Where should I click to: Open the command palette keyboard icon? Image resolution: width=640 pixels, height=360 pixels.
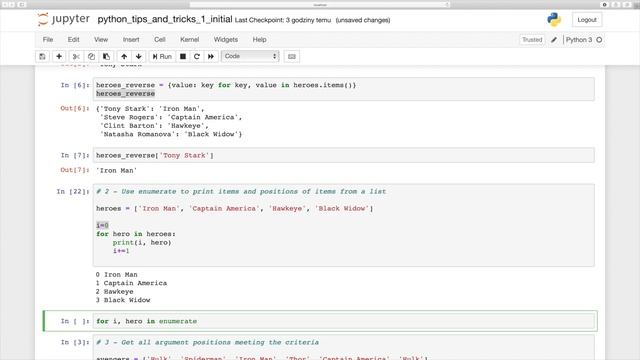[291, 56]
